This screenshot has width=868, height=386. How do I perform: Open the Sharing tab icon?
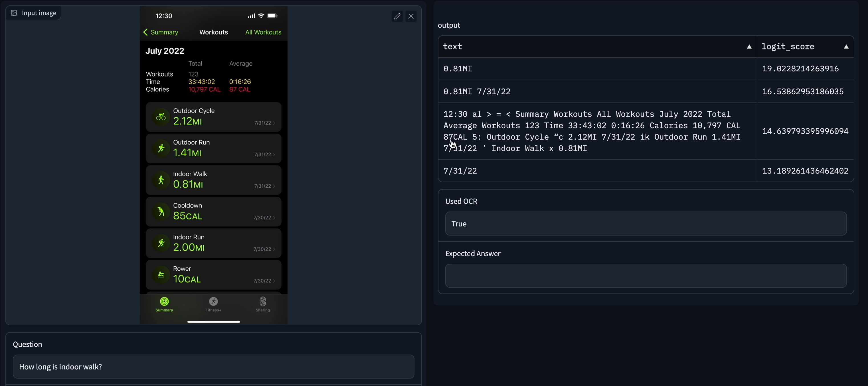click(x=263, y=301)
